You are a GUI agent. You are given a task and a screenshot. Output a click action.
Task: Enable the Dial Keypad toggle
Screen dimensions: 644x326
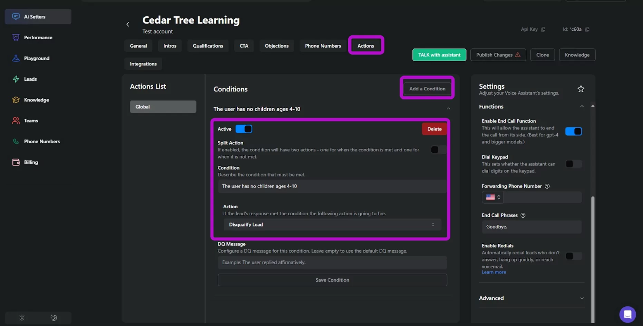coord(574,164)
